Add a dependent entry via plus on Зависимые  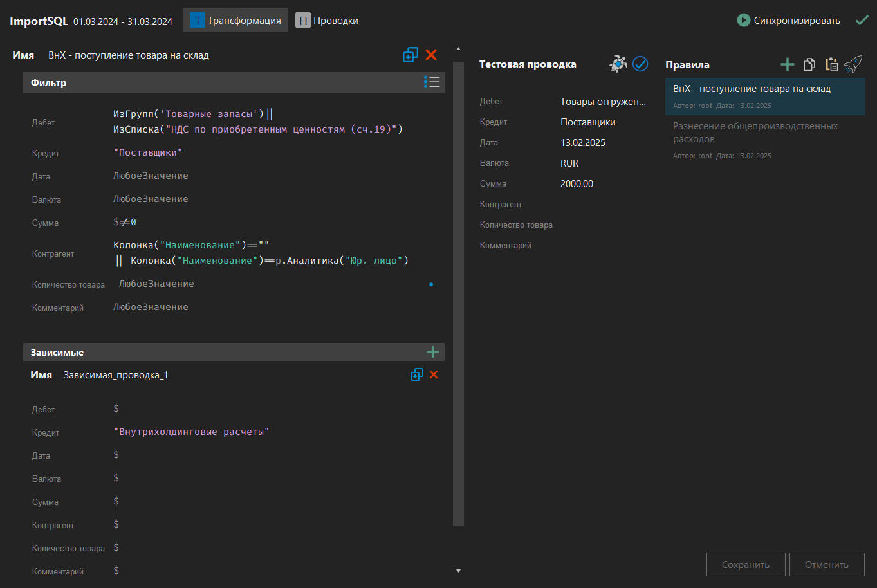click(433, 352)
